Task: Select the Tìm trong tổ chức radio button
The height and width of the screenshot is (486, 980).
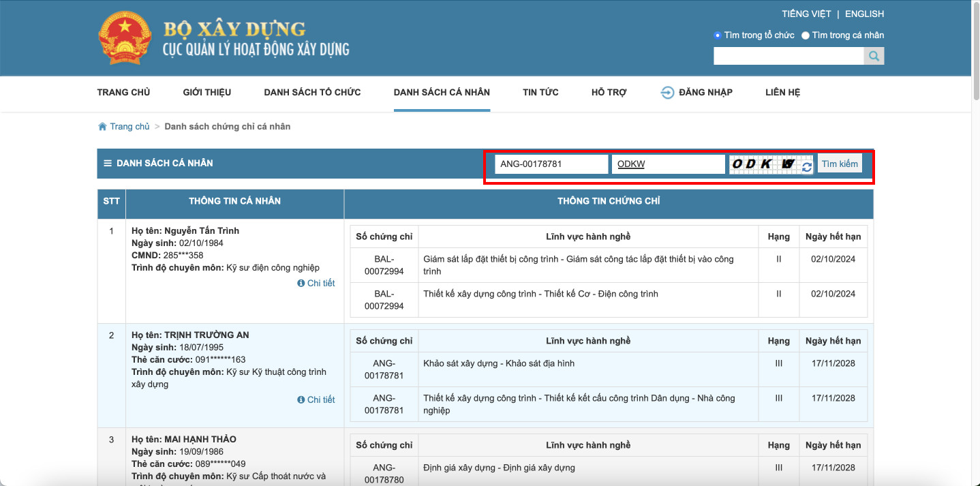Action: pos(719,35)
